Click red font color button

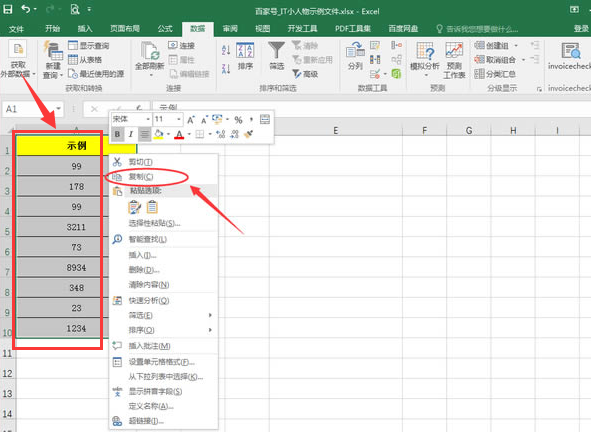(x=179, y=134)
